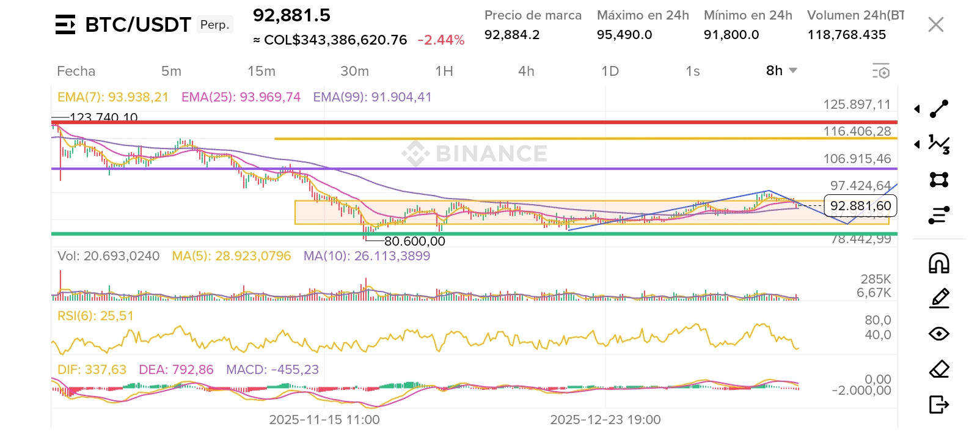
Task: Tap the EMA(25) indicator label
Action: tap(241, 97)
